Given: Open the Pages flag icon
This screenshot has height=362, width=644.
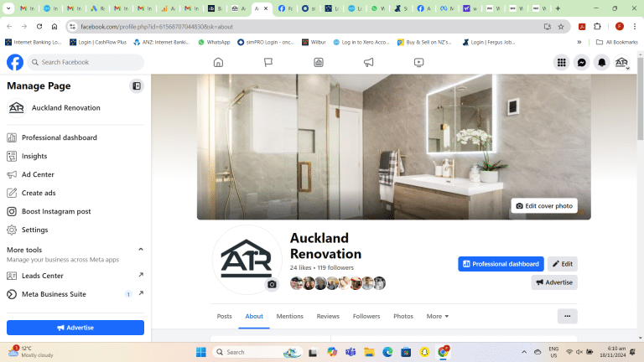Looking at the screenshot, I should 268,63.
